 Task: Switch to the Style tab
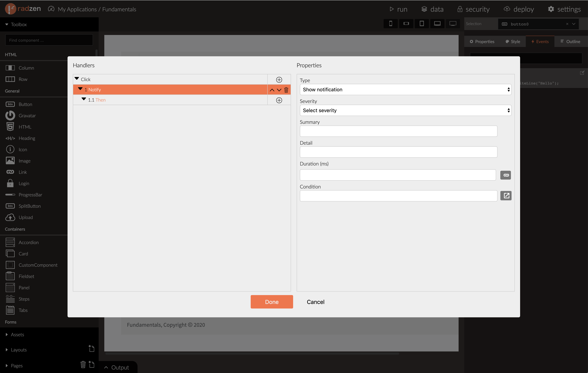[513, 42]
